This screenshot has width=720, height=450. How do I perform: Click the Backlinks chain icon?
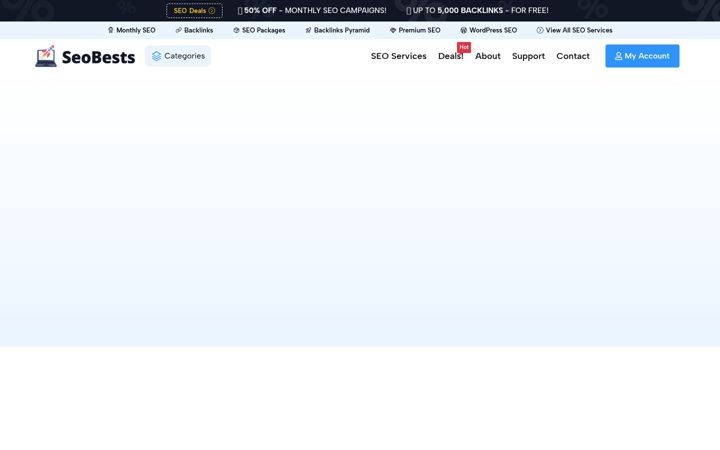coord(179,30)
